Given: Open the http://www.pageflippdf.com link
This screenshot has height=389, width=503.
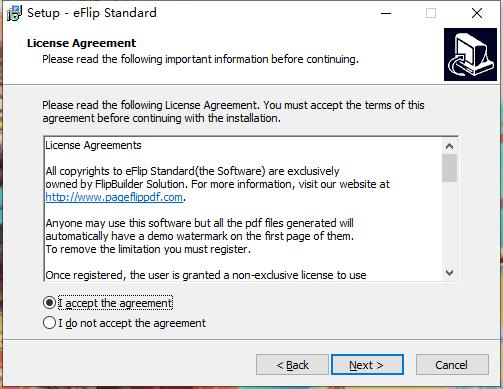Looking at the screenshot, I should point(114,197).
